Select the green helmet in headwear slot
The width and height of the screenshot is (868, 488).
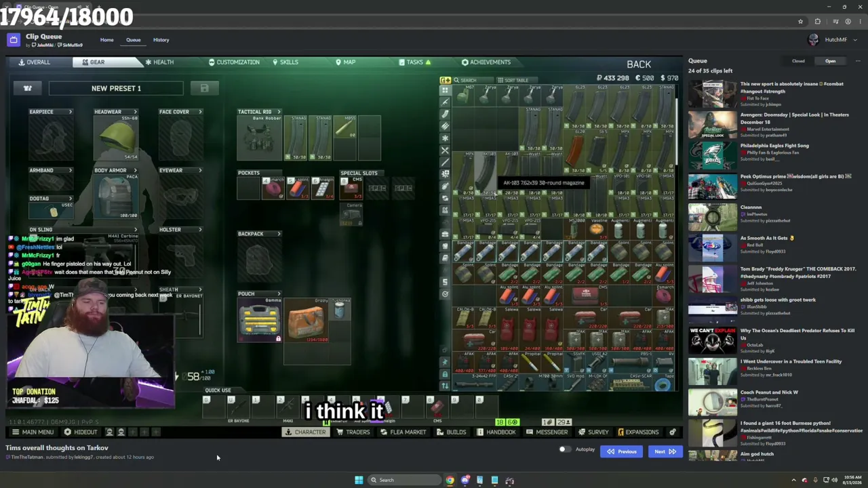click(117, 138)
